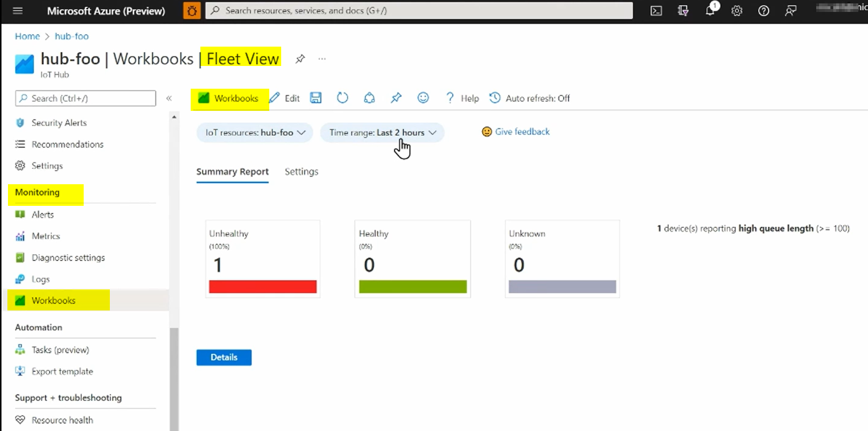Click the smiley feedback icon in the toolbar
Image resolution: width=868 pixels, height=431 pixels.
point(423,98)
